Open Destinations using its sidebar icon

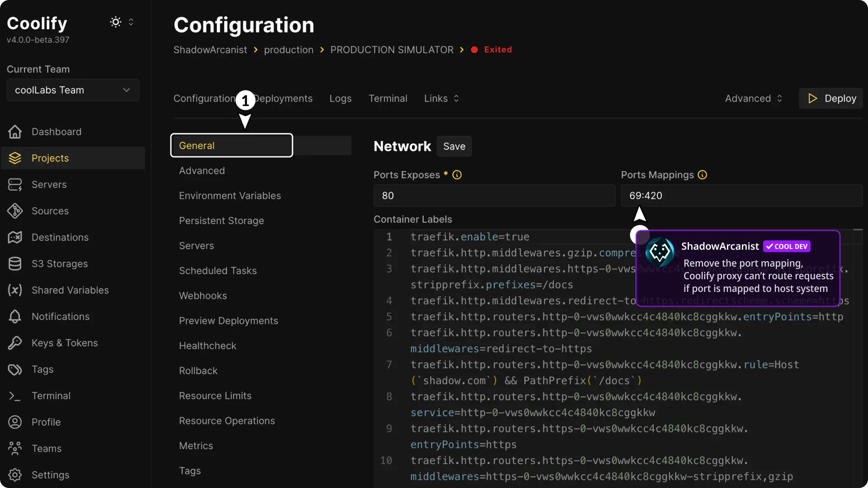point(16,237)
